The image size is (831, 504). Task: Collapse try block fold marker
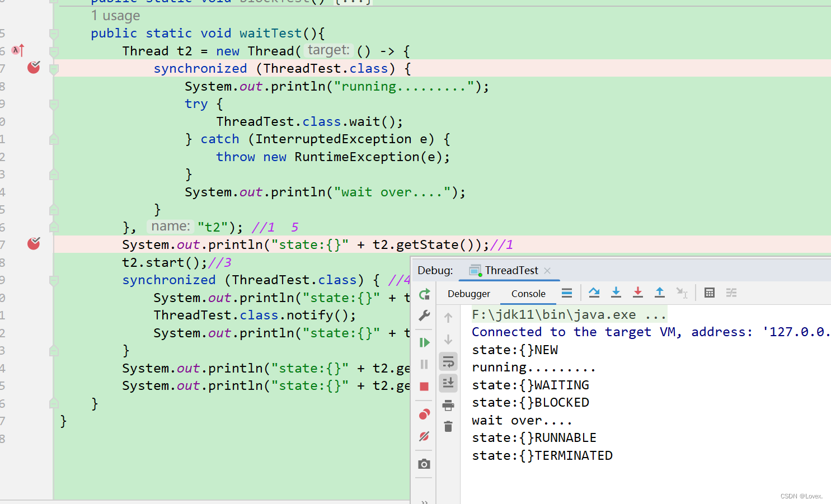pyautogui.click(x=54, y=105)
